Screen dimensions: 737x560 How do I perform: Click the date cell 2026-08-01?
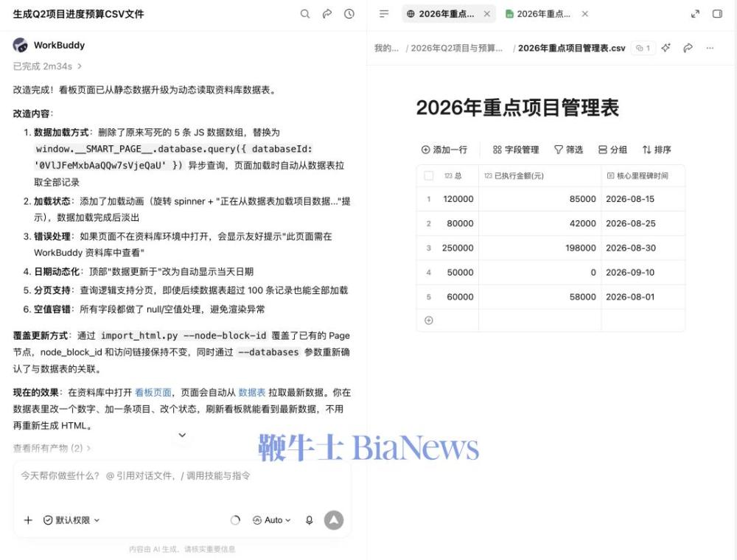643,297
